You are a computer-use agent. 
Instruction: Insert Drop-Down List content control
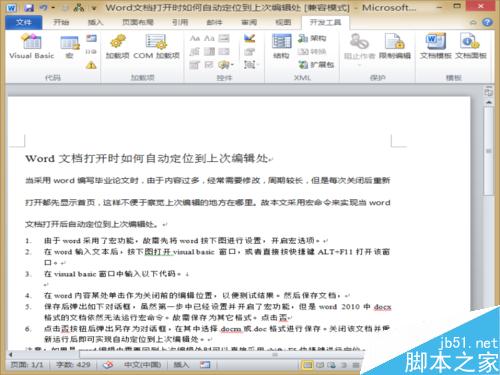[x=224, y=51]
